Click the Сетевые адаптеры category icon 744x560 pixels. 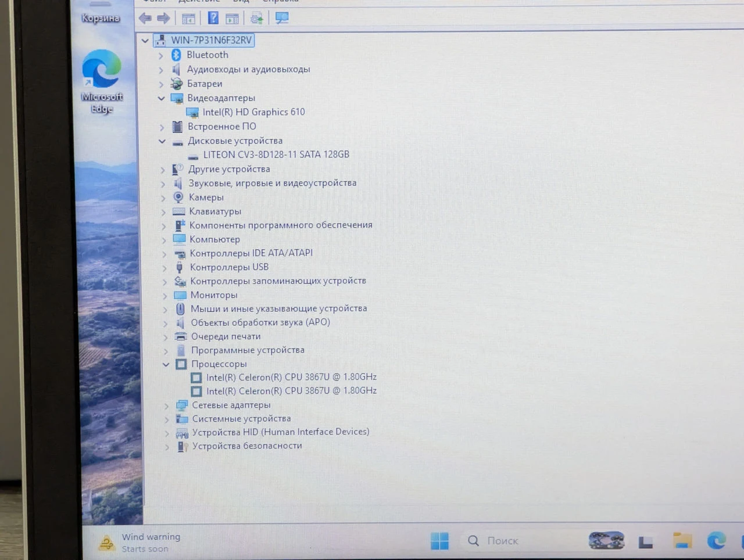(182, 405)
